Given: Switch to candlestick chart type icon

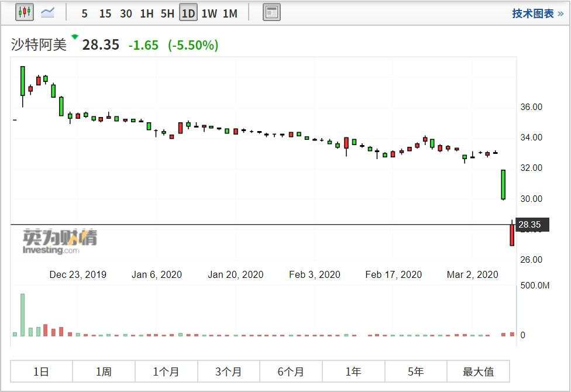Looking at the screenshot, I should pos(25,12).
